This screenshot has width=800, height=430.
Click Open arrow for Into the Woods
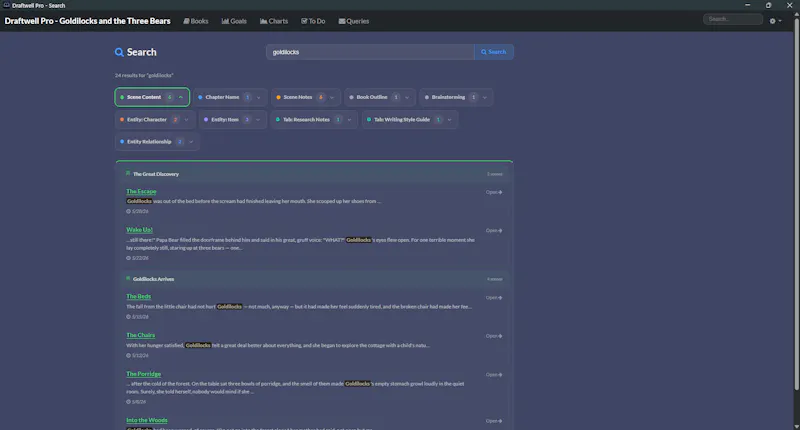pyautogui.click(x=494, y=421)
